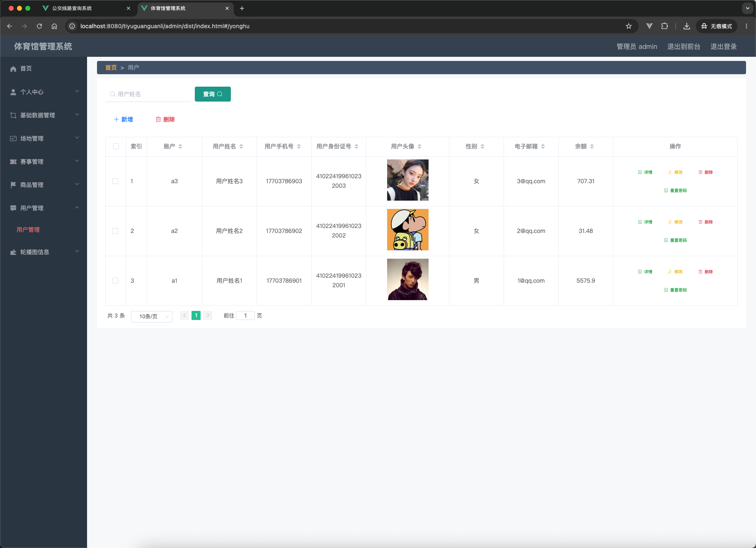The height and width of the screenshot is (548, 756).
Task: Click the browser home icon
Action: point(54,26)
